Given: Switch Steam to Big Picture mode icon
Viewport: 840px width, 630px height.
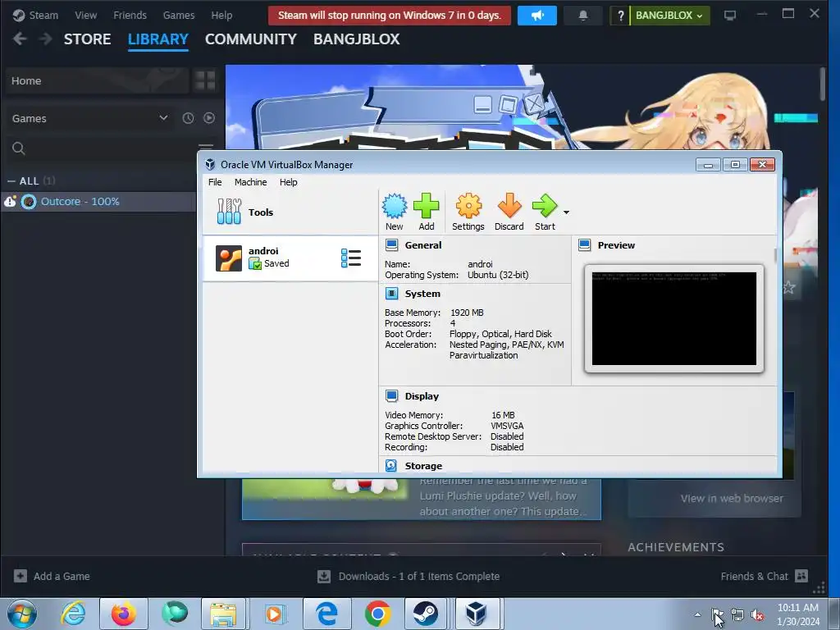Looking at the screenshot, I should [x=729, y=15].
